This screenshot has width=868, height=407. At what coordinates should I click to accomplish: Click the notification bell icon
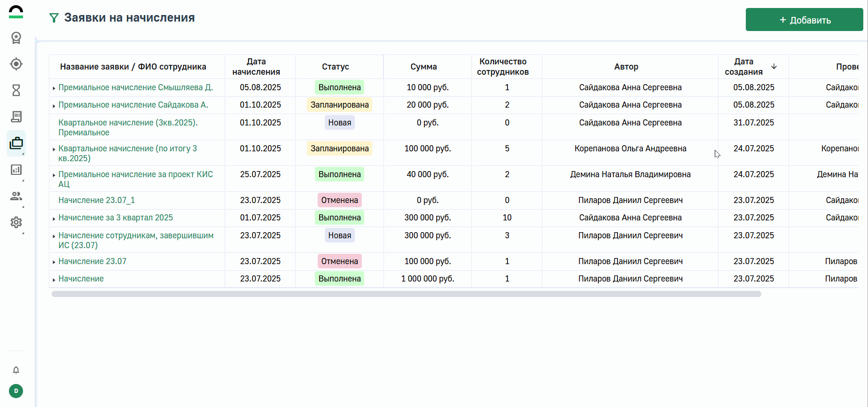[16, 370]
